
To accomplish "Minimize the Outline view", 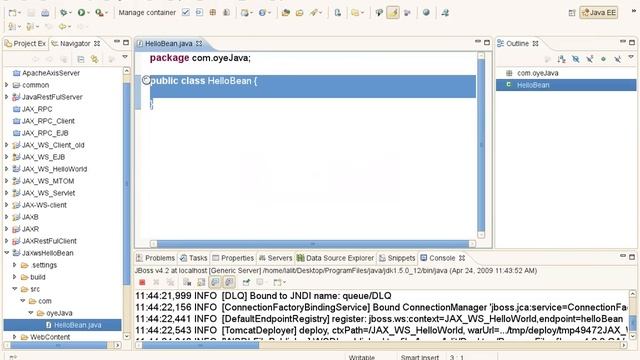I will (x=622, y=42).
